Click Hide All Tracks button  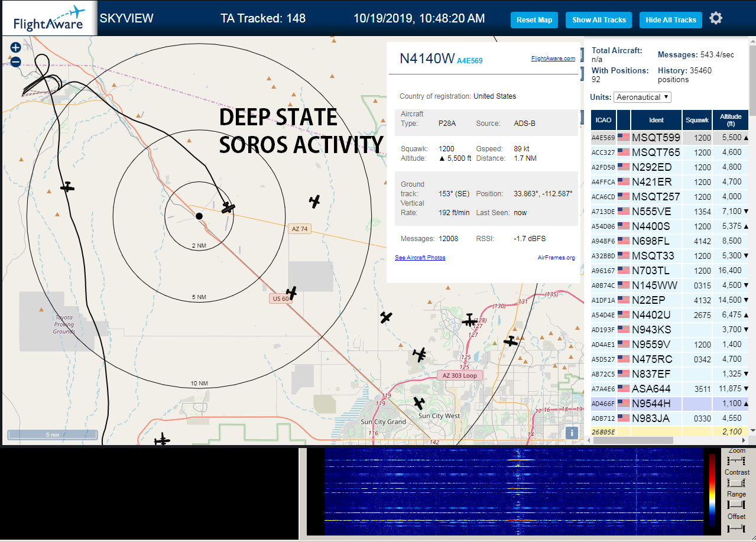[671, 20]
